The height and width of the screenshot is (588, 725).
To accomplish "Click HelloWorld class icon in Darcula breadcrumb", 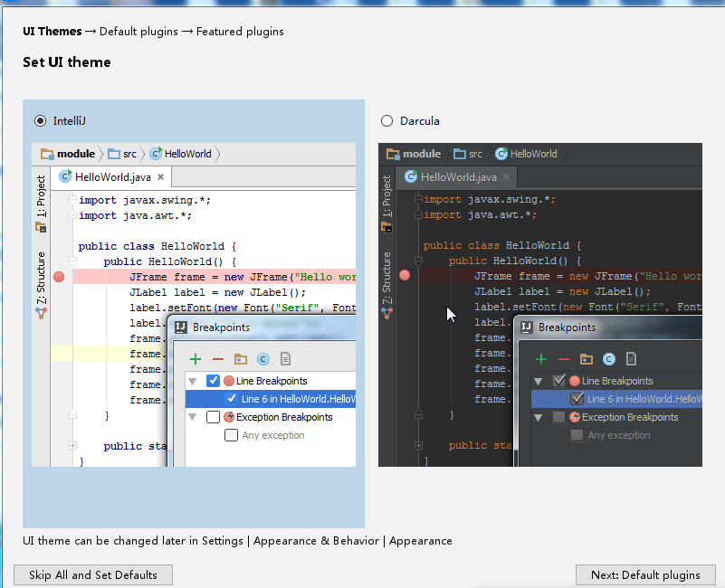I will pos(501,154).
